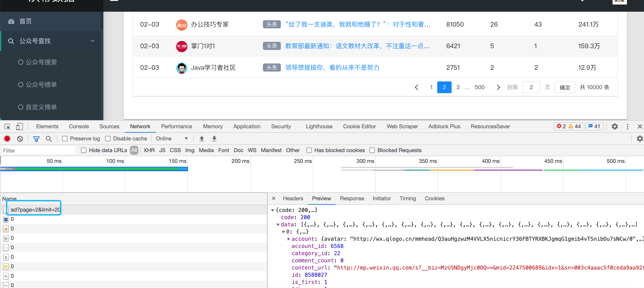The height and width of the screenshot is (288, 644).
Task: Click the import HAR upload icon
Action: [x=202, y=139]
